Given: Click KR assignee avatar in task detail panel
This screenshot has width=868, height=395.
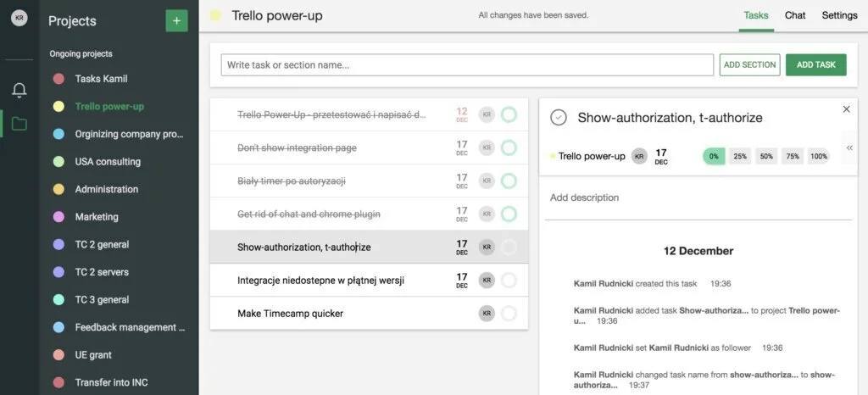Looking at the screenshot, I should (x=639, y=156).
